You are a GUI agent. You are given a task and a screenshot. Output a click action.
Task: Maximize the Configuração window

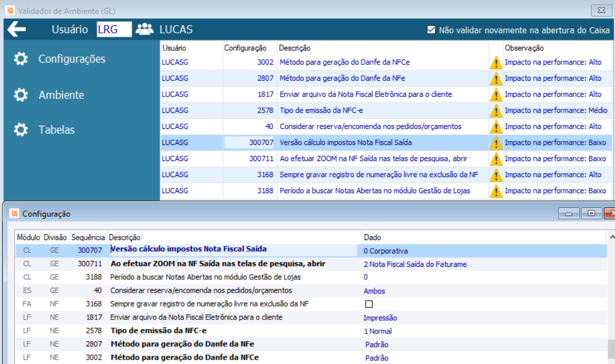(591, 214)
